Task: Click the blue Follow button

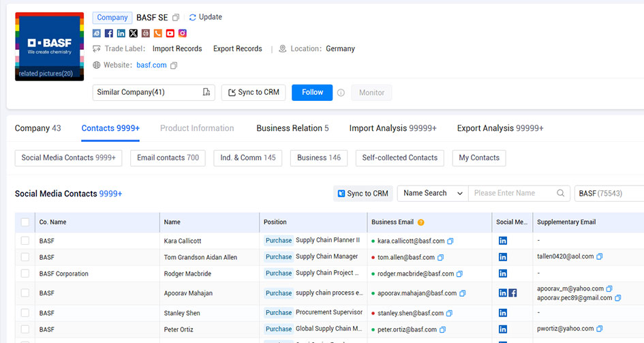Action: pyautogui.click(x=312, y=93)
